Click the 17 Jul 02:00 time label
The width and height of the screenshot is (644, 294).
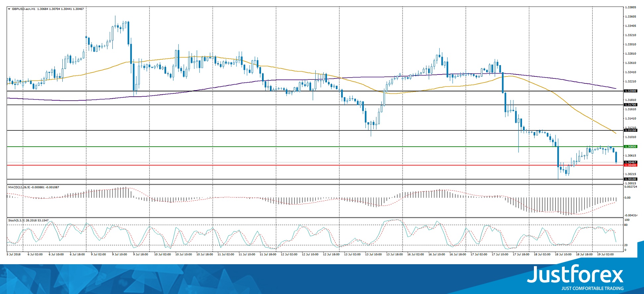point(479,255)
